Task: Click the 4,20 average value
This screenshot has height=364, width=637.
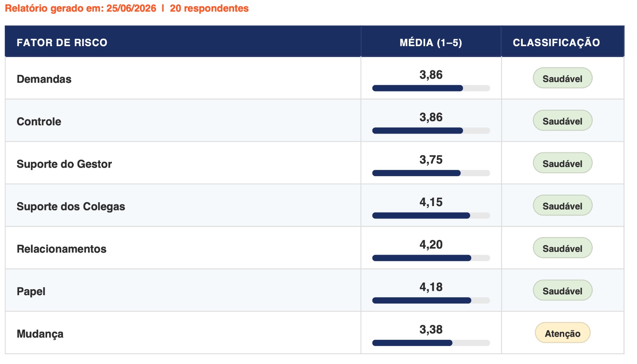Action: (x=431, y=244)
